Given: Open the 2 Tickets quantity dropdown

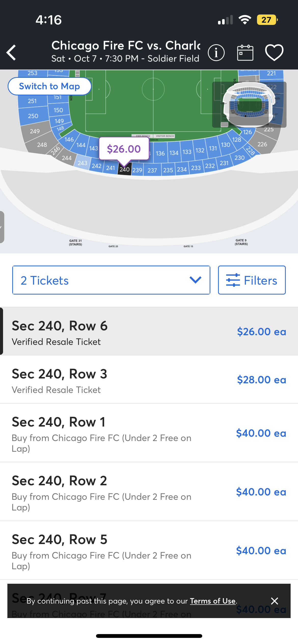Looking at the screenshot, I should click(111, 280).
